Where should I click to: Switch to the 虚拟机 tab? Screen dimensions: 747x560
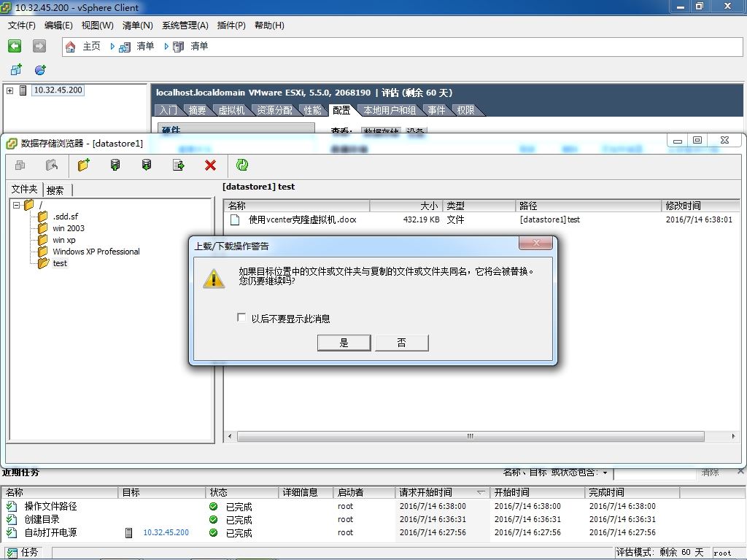tap(231, 111)
